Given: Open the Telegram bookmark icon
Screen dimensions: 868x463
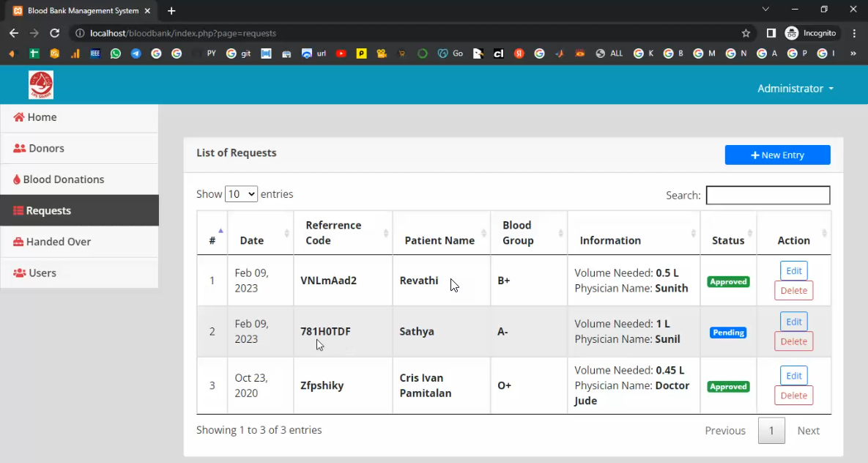Looking at the screenshot, I should pyautogui.click(x=136, y=53).
